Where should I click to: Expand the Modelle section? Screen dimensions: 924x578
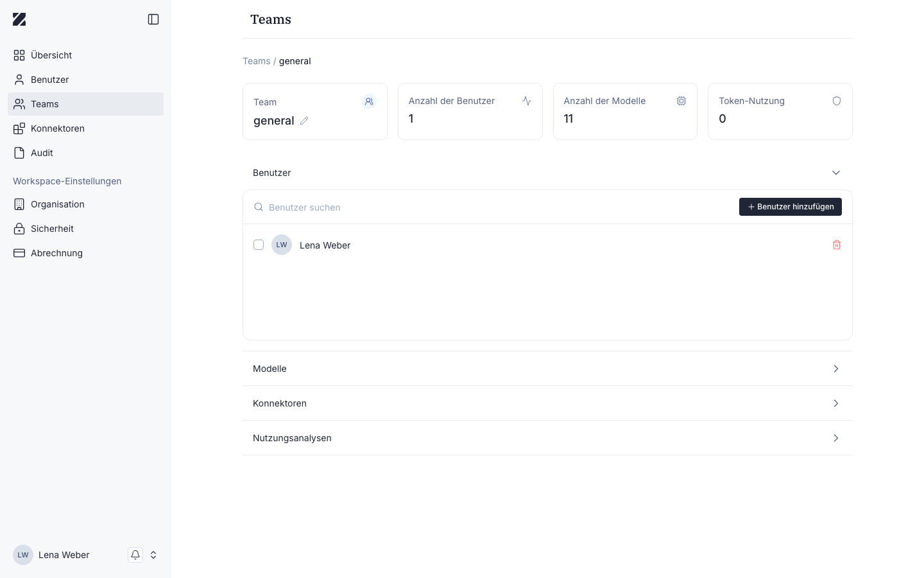click(547, 369)
